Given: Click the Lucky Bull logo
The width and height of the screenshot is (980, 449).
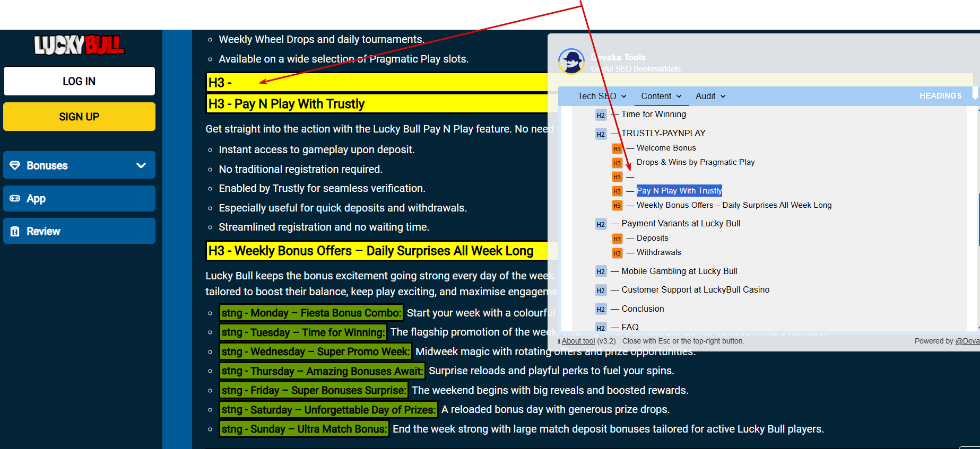Looking at the screenshot, I should coord(79,45).
